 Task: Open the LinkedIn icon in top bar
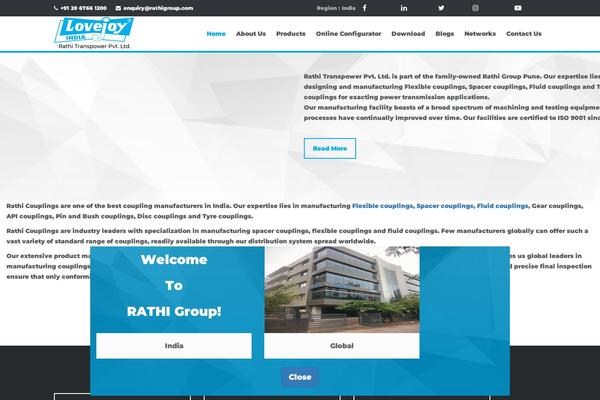coord(404,8)
